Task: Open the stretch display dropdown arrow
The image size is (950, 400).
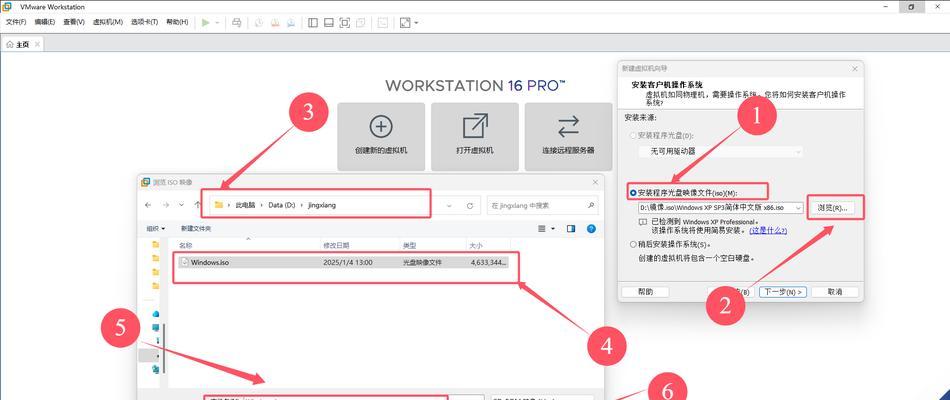Action: [x=416, y=22]
